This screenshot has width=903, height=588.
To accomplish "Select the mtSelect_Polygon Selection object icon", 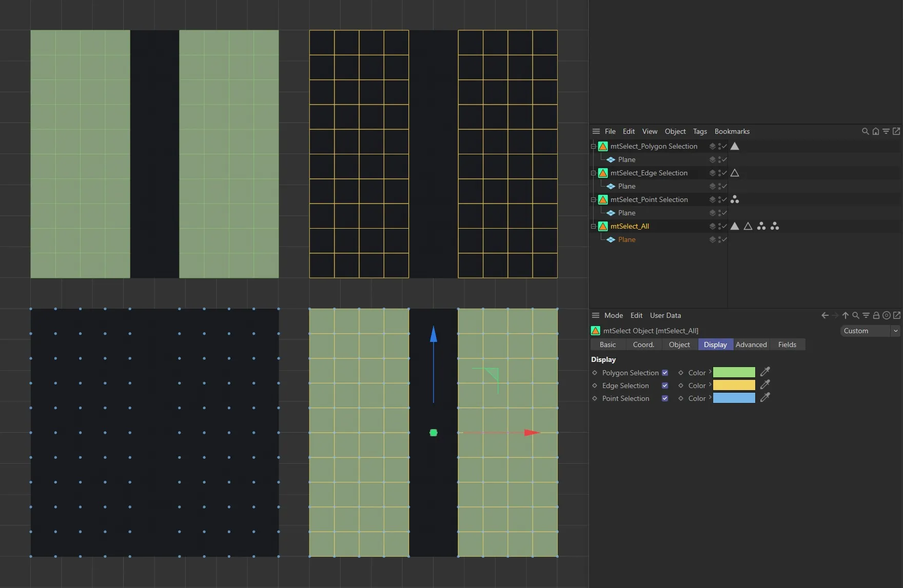I will click(x=602, y=146).
